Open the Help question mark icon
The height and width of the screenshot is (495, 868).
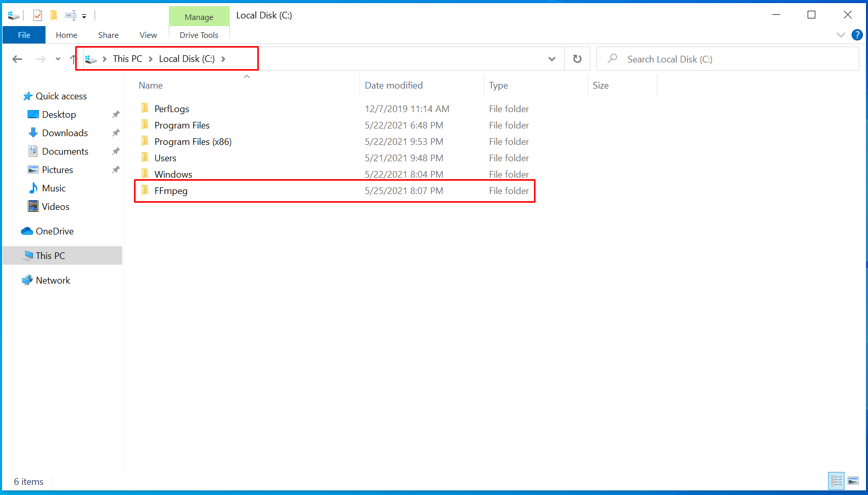click(x=857, y=35)
